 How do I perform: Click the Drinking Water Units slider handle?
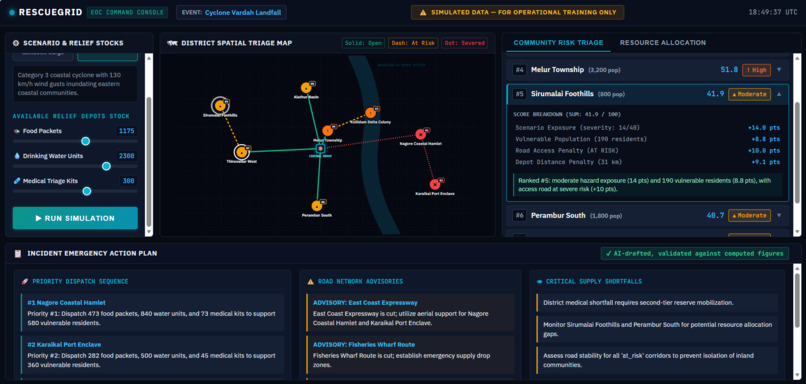[x=106, y=166]
